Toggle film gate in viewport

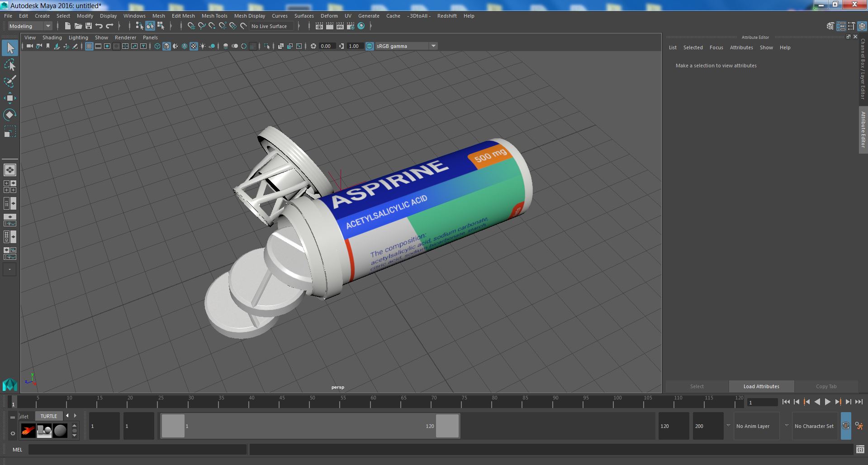[98, 46]
